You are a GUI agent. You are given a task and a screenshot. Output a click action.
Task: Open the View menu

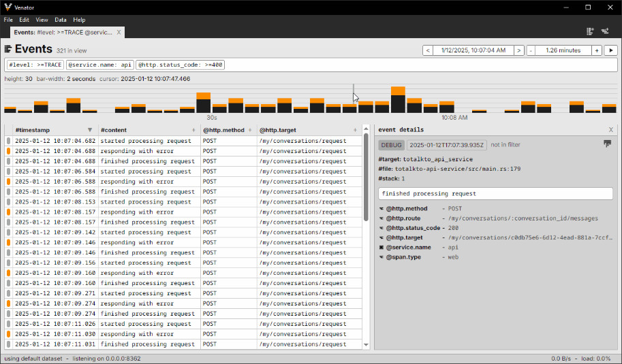pos(42,20)
